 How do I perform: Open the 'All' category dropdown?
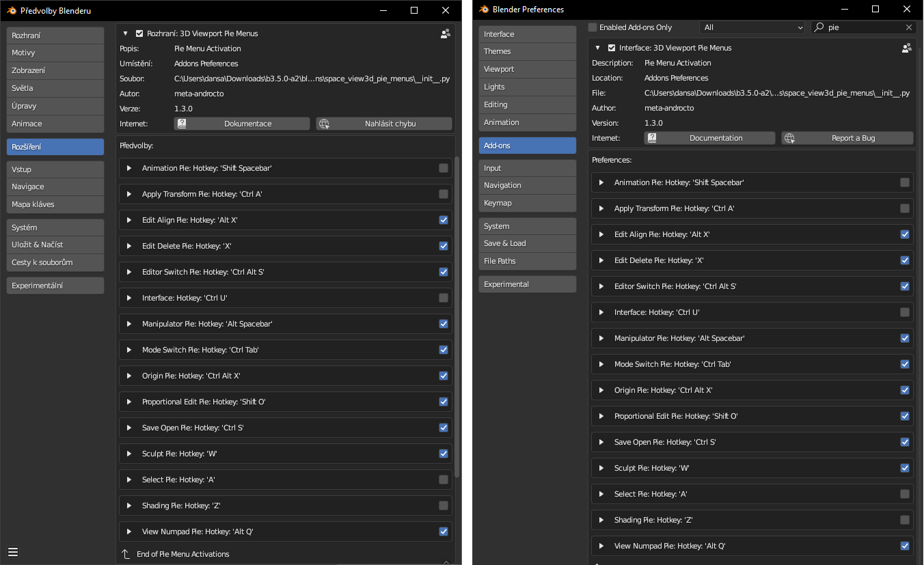[752, 27]
